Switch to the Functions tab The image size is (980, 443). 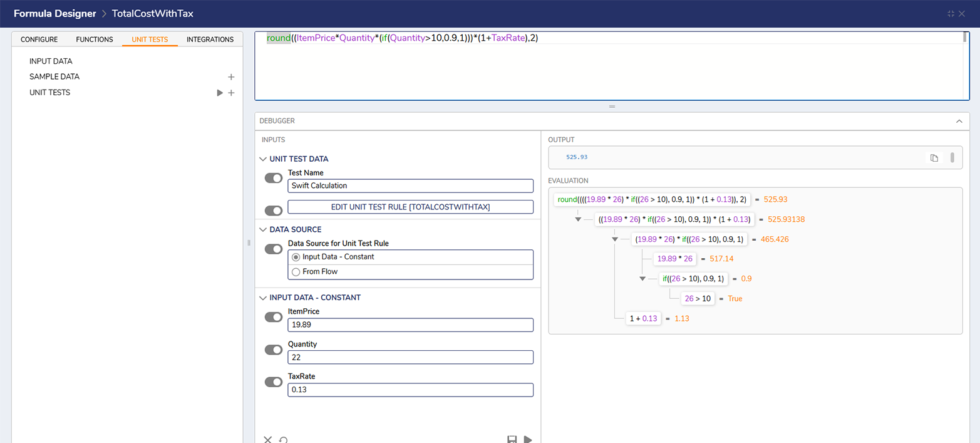[95, 39]
